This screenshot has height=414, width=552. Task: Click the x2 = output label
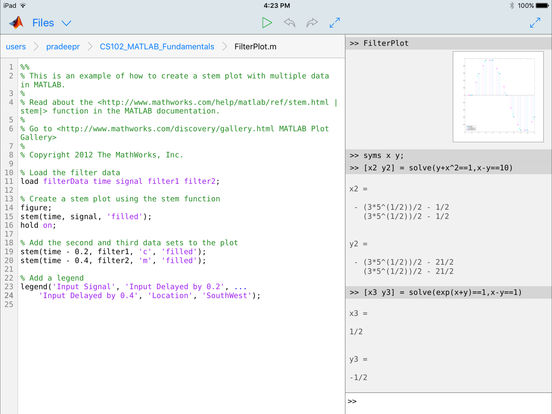click(x=358, y=189)
